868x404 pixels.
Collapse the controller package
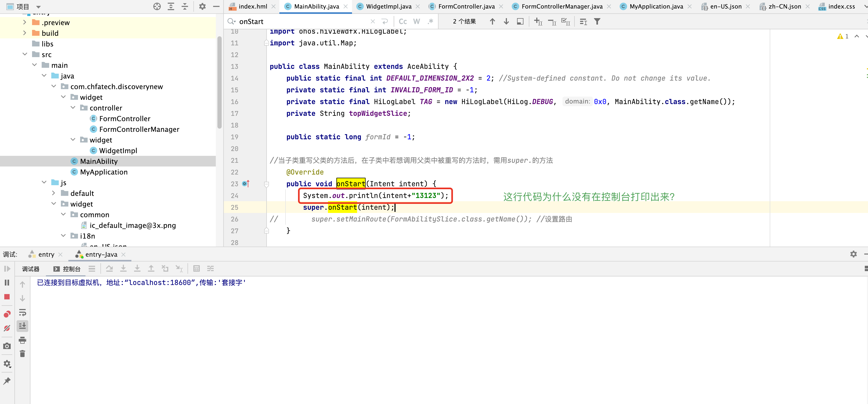(x=73, y=108)
